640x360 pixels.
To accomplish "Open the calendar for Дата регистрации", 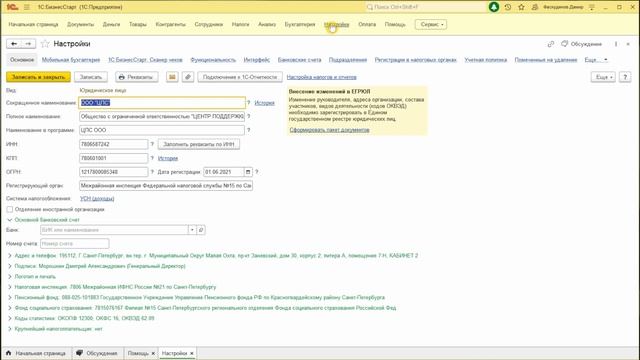I will 248,172.
